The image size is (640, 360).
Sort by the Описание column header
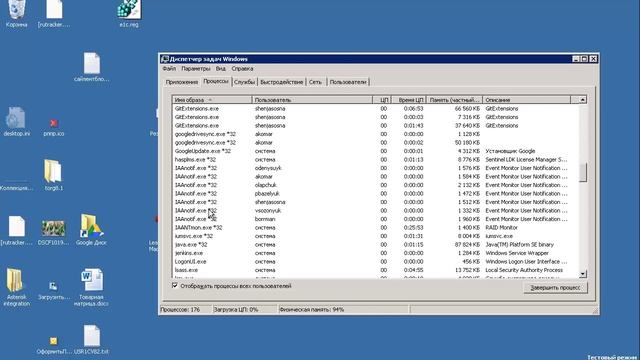(x=527, y=100)
